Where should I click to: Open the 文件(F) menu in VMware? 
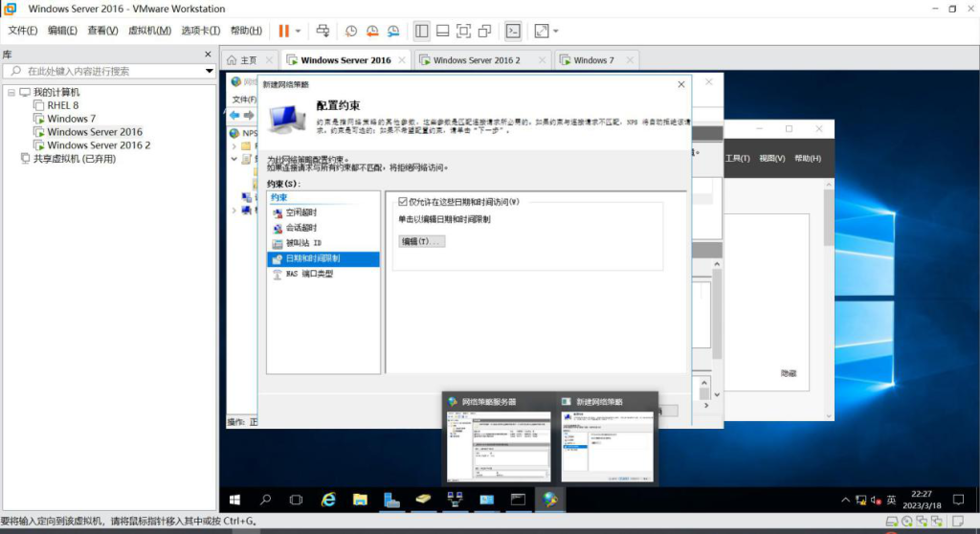point(23,30)
